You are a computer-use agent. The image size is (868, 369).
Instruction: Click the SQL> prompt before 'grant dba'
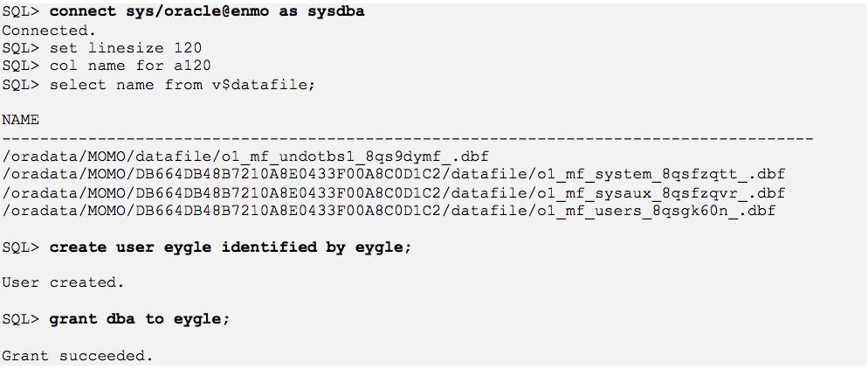click(x=20, y=319)
